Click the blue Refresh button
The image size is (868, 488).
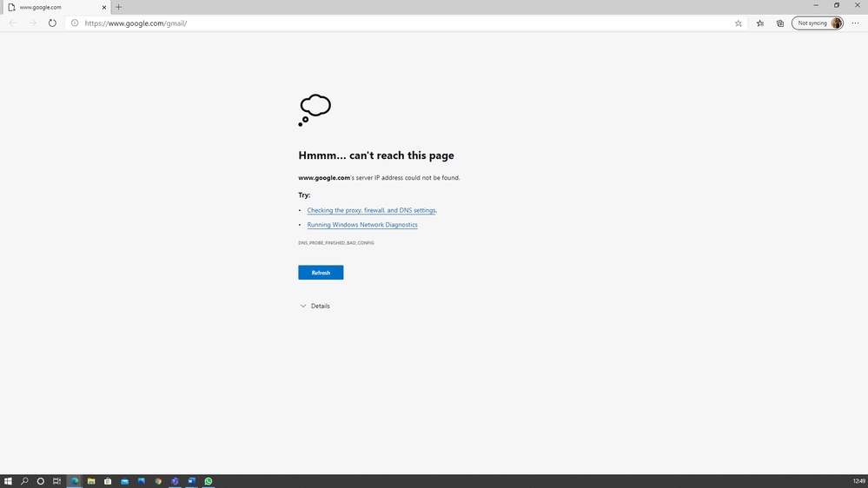321,272
